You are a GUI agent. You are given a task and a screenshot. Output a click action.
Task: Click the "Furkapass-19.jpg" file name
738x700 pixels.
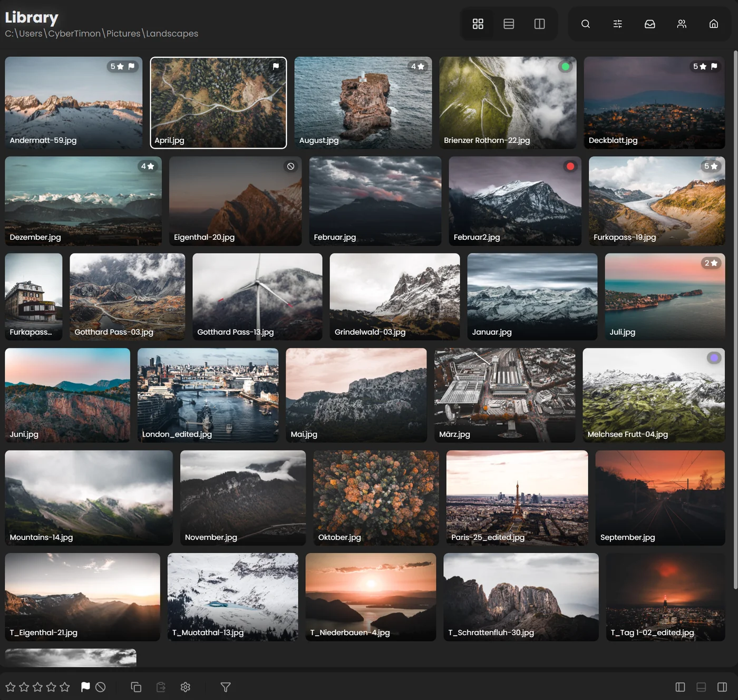[625, 237]
